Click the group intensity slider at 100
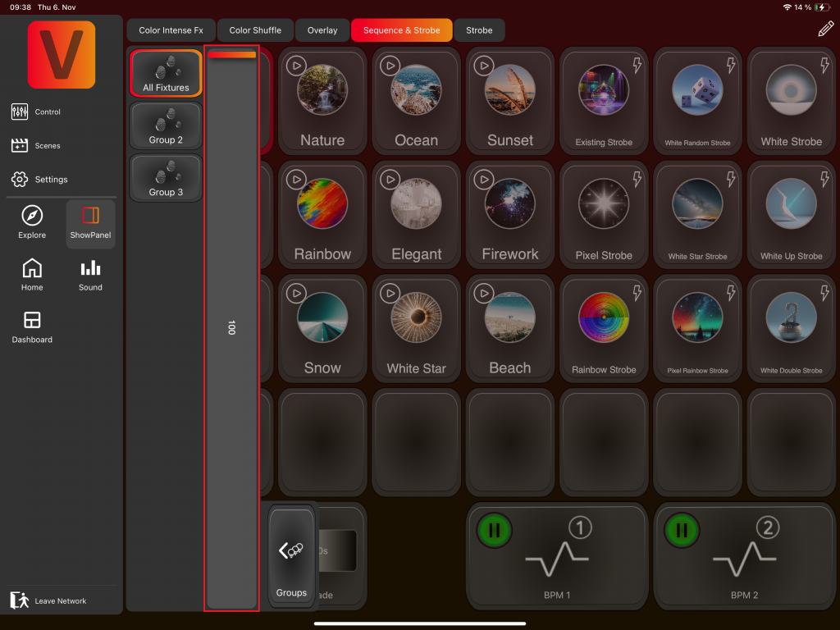Screen dimensions: 840x630 231,328
